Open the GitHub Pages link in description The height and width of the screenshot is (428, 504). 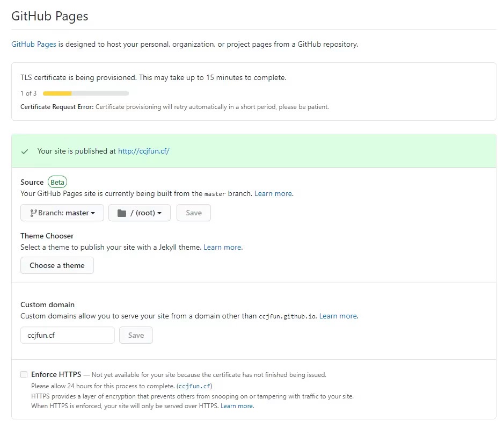click(34, 44)
